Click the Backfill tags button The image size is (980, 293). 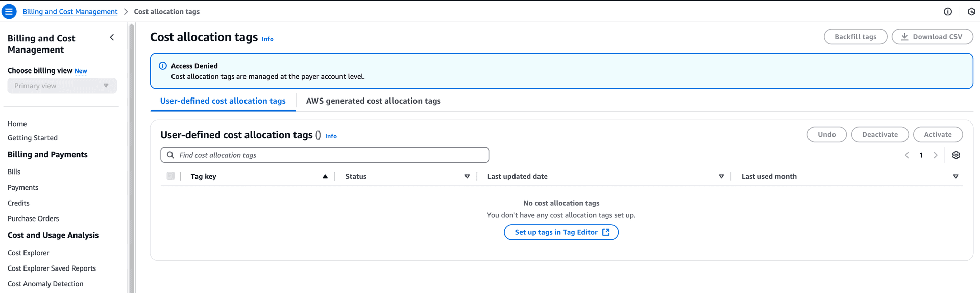tap(855, 37)
